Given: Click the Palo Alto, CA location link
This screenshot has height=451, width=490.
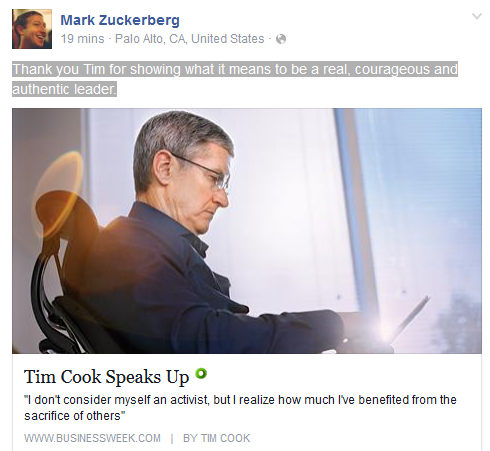Looking at the screenshot, I should click(x=189, y=39).
